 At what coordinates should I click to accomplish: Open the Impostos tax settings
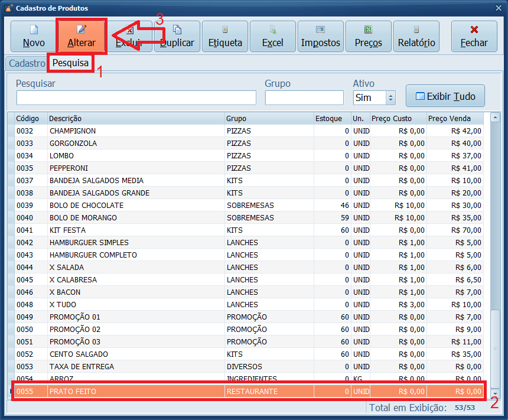pyautogui.click(x=321, y=36)
